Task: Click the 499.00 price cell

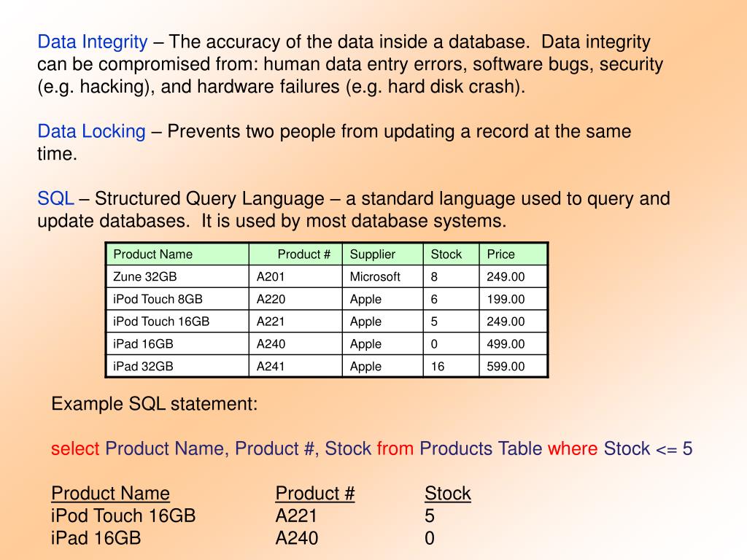Action: pyautogui.click(x=513, y=344)
